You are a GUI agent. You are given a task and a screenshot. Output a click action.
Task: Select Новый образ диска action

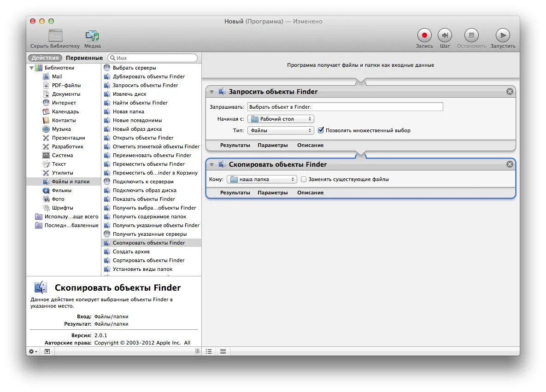pyautogui.click(x=137, y=129)
